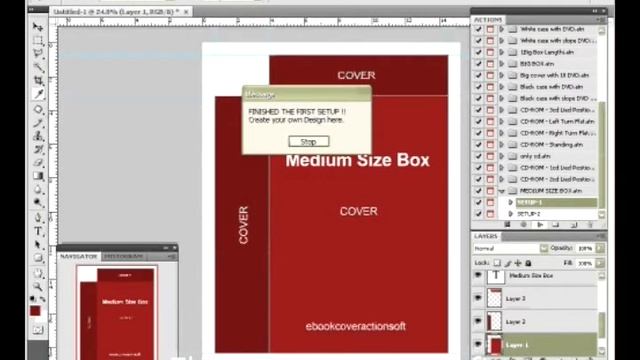Select the Healing Brush tool

pos(38,109)
